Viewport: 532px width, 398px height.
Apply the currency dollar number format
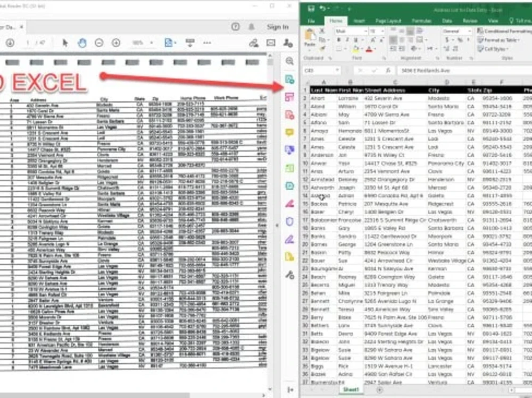tap(447, 40)
